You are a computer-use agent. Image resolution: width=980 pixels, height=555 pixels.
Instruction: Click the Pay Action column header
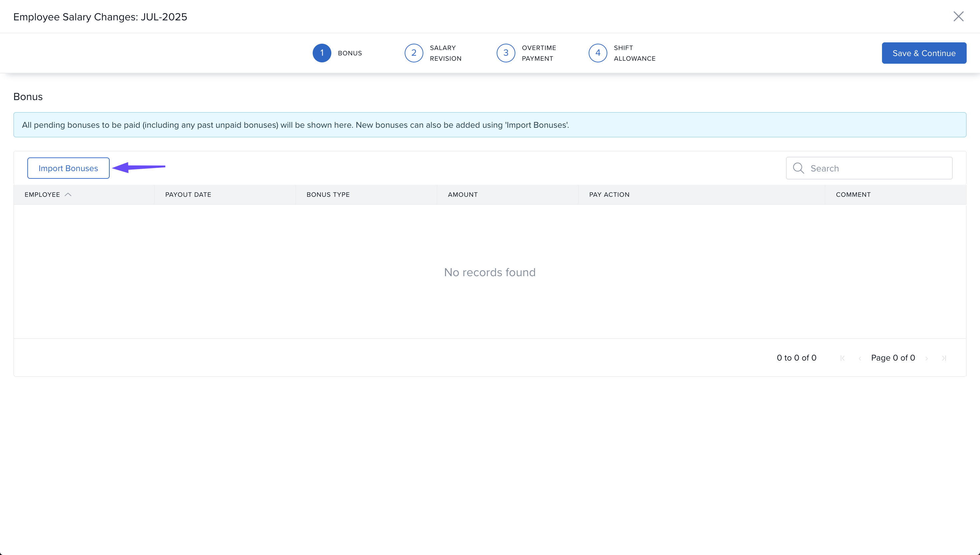point(609,194)
